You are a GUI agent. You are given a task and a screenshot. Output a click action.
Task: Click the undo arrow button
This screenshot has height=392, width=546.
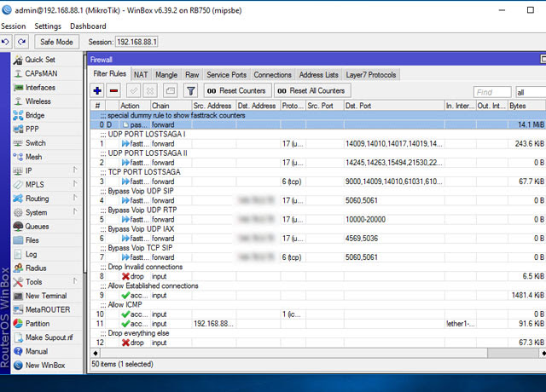(6, 42)
